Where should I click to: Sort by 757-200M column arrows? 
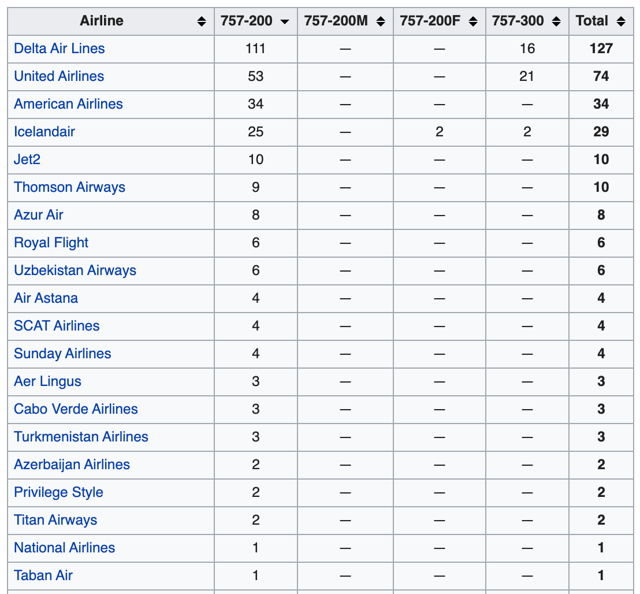[x=381, y=21]
